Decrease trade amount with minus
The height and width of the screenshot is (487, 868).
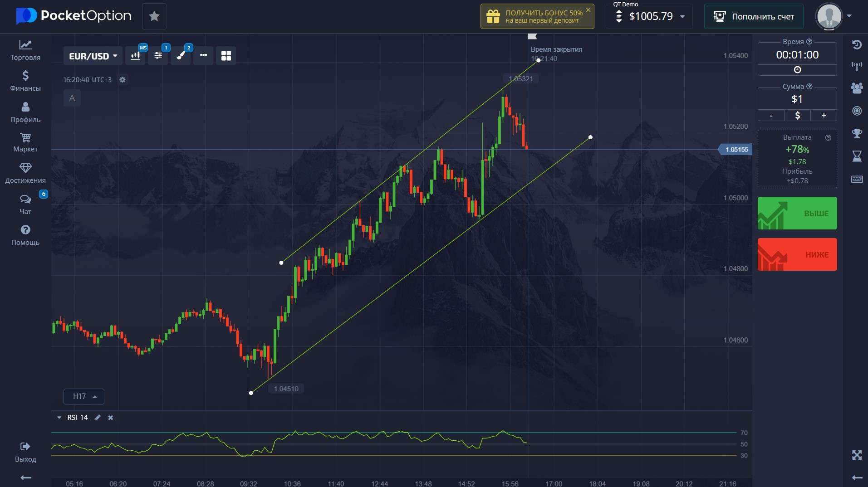click(x=771, y=116)
